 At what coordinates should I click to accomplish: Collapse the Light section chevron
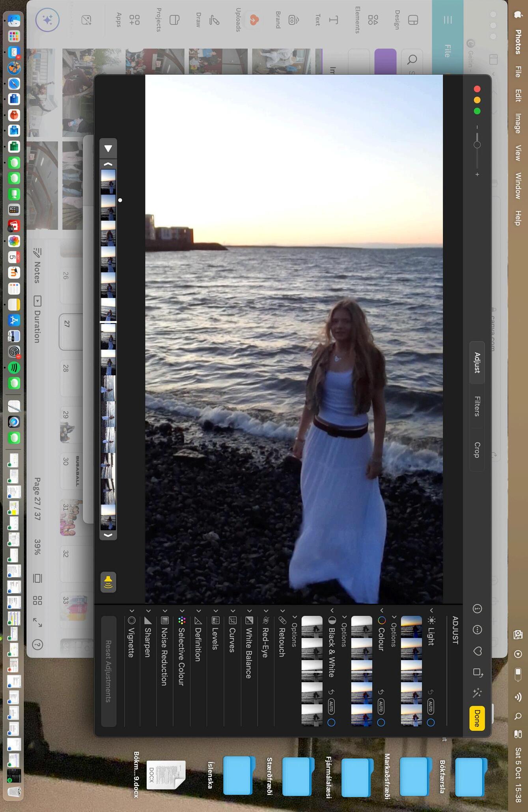coord(431,610)
